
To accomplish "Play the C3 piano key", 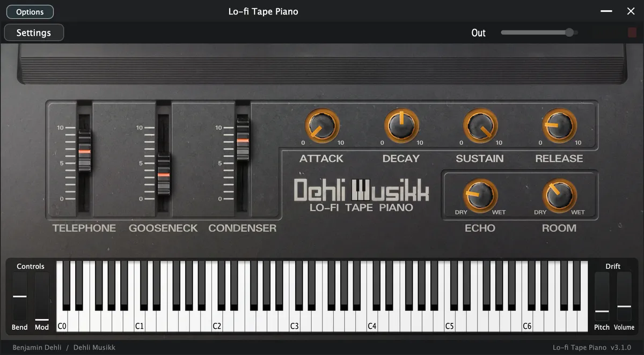I will point(295,322).
